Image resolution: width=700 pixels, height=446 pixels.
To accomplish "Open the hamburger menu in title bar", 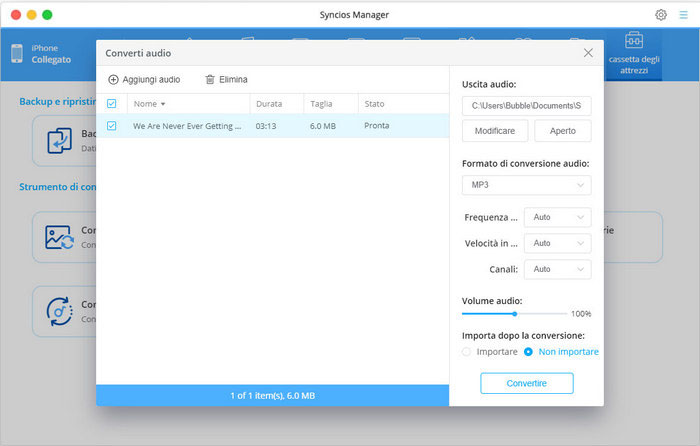I will [x=683, y=15].
